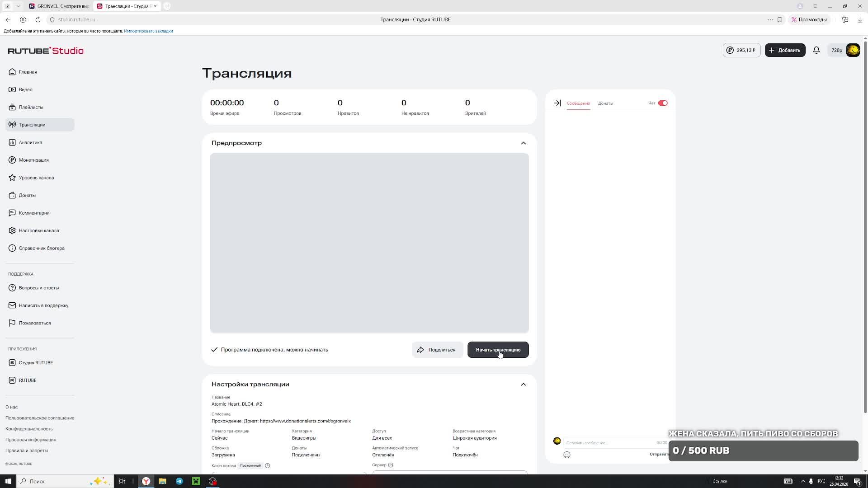Disable the chat toggle switch
The height and width of the screenshot is (488, 868).
tap(663, 103)
